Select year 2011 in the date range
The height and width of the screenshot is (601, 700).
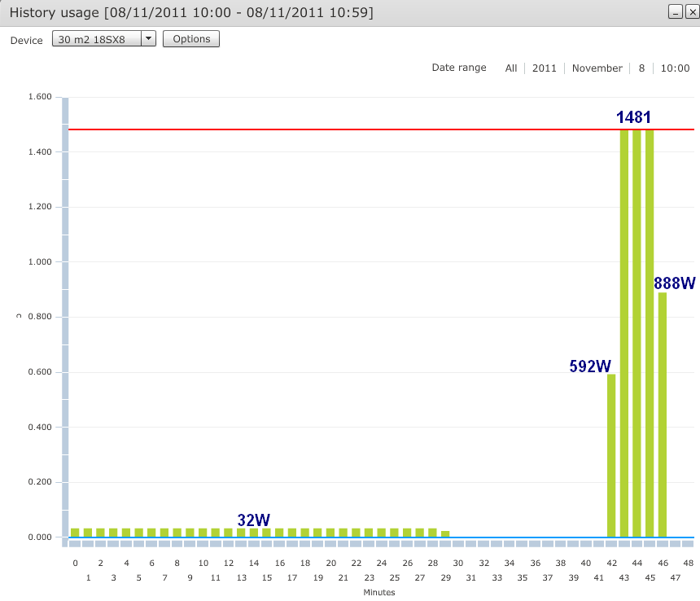pyautogui.click(x=545, y=68)
